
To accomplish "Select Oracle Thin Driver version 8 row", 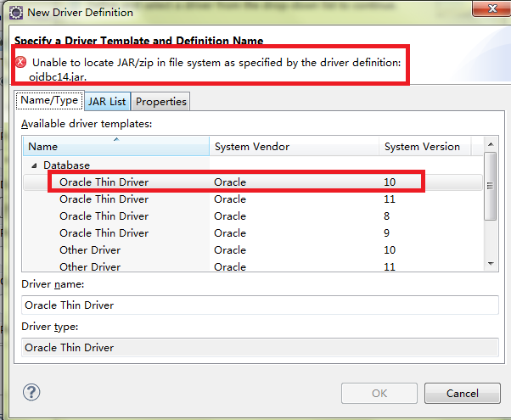I will click(x=253, y=216).
